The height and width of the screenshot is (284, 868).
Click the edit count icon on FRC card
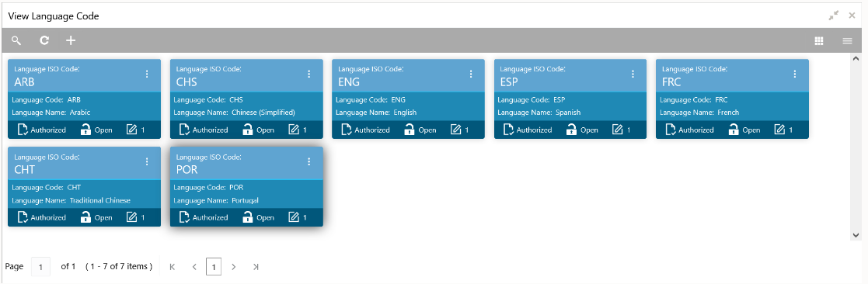(779, 130)
